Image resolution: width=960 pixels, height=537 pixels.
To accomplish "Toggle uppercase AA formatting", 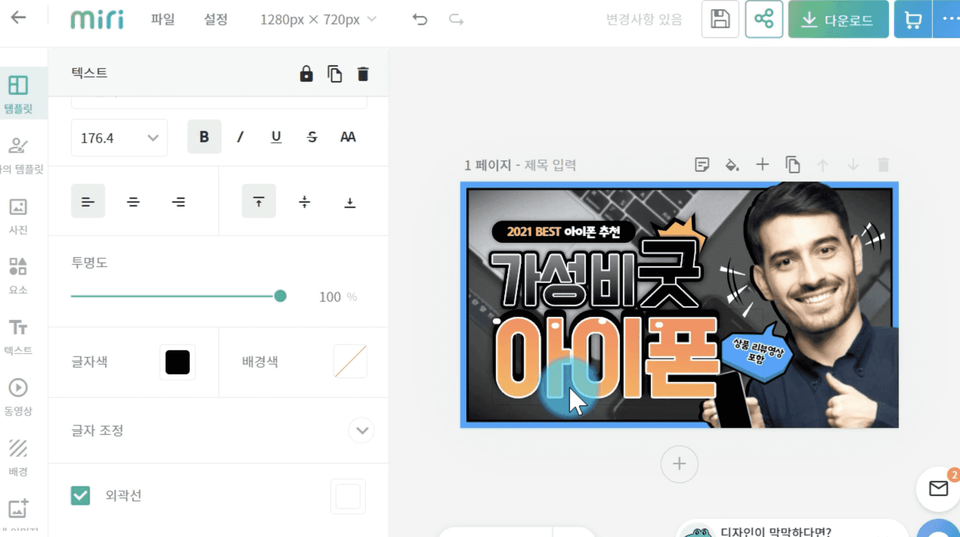I will point(348,137).
